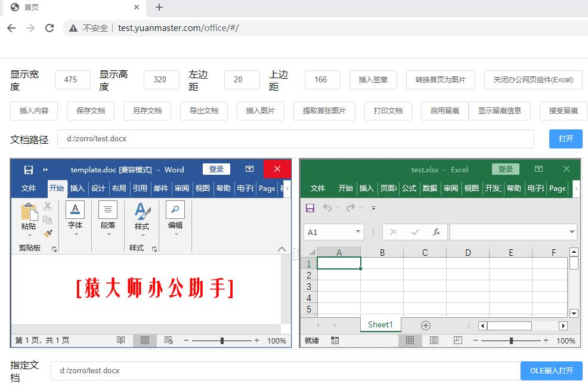
Task: Open styles pane dialog launcher
Action: (154, 249)
